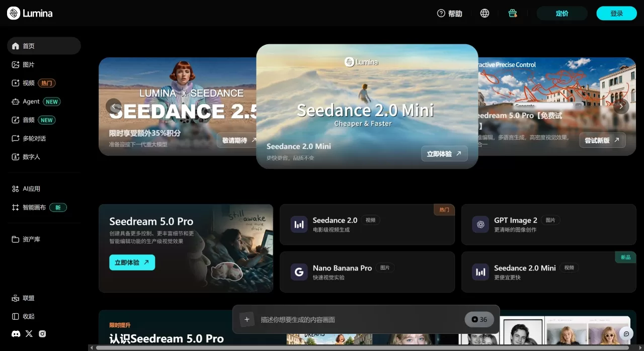Click the 热门 tag beside 视频

pyautogui.click(x=47, y=83)
